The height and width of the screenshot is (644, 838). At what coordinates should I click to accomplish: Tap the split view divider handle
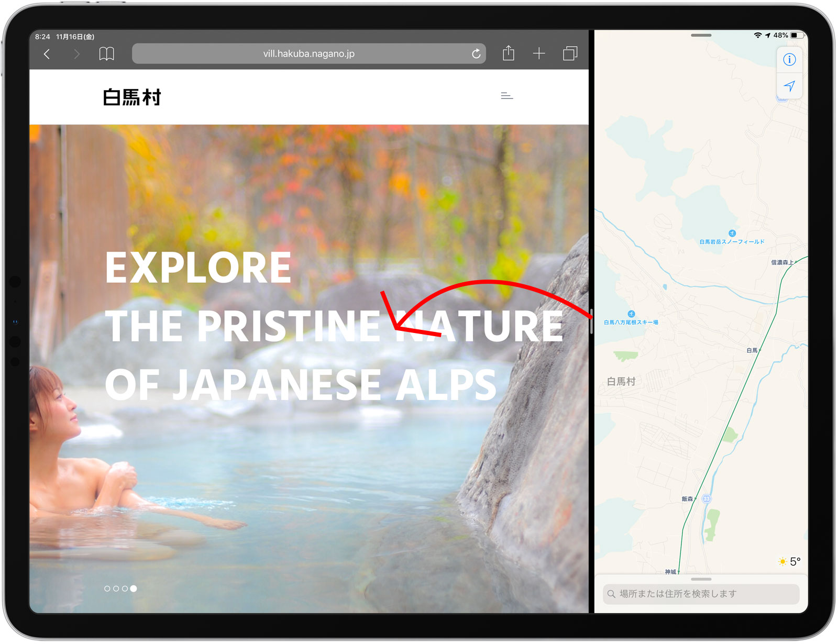click(x=591, y=321)
